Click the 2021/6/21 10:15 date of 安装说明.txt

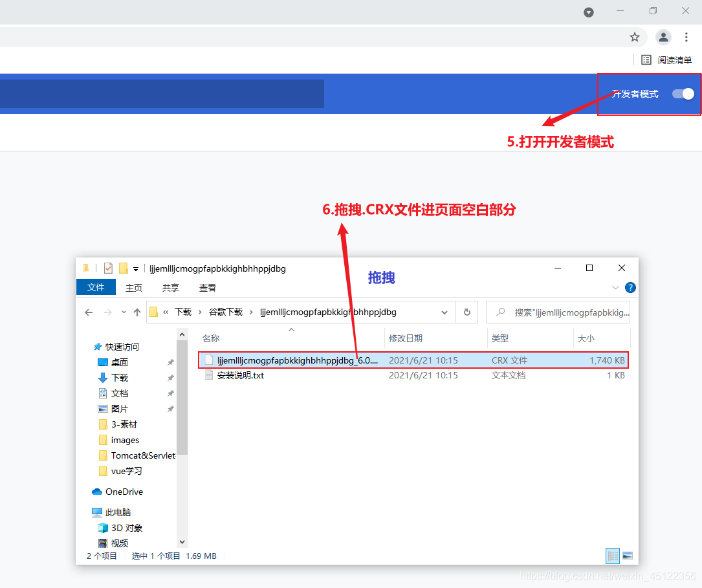[x=423, y=375]
